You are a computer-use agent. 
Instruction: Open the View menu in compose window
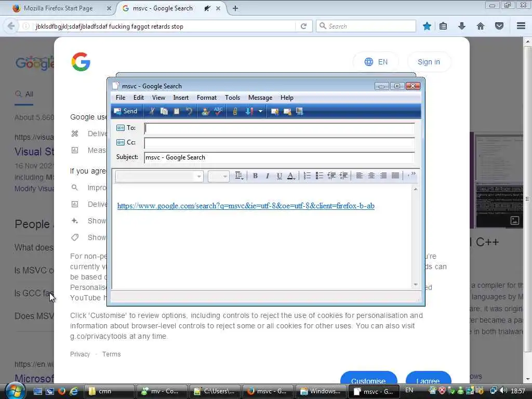[158, 98]
